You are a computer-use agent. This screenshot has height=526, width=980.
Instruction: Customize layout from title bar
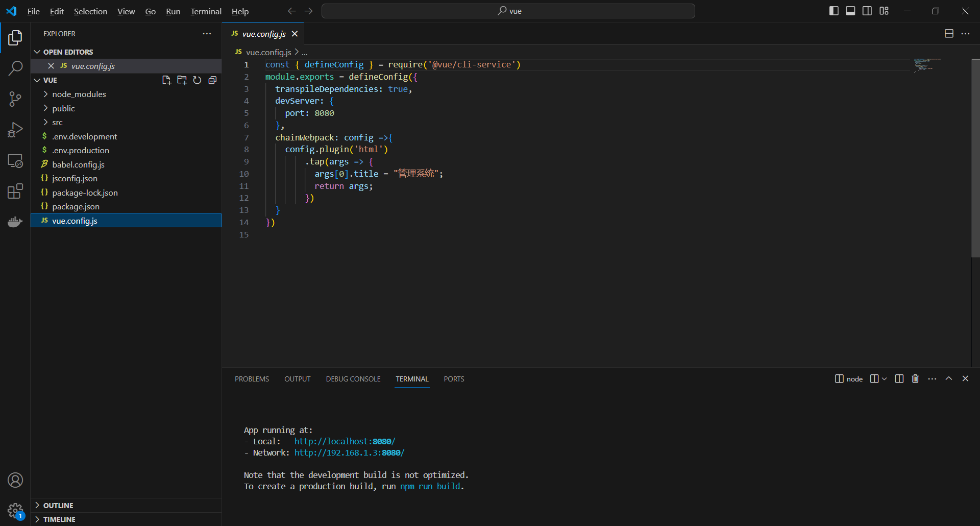tap(884, 11)
